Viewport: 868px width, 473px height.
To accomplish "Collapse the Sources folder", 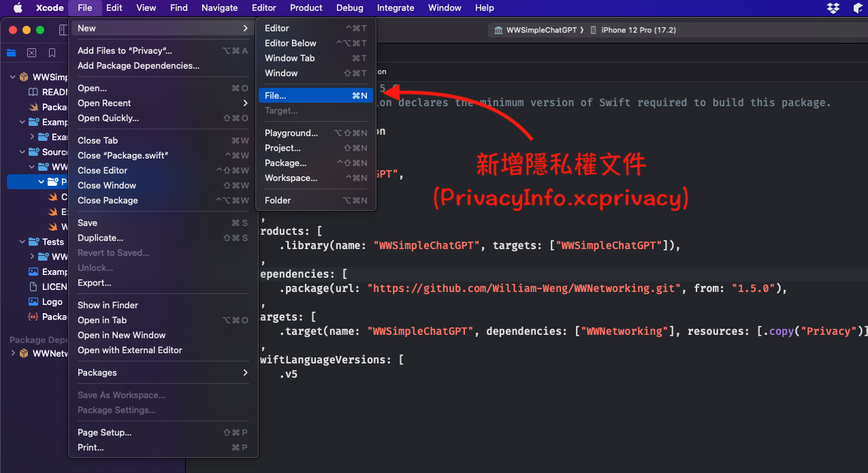I will point(22,152).
